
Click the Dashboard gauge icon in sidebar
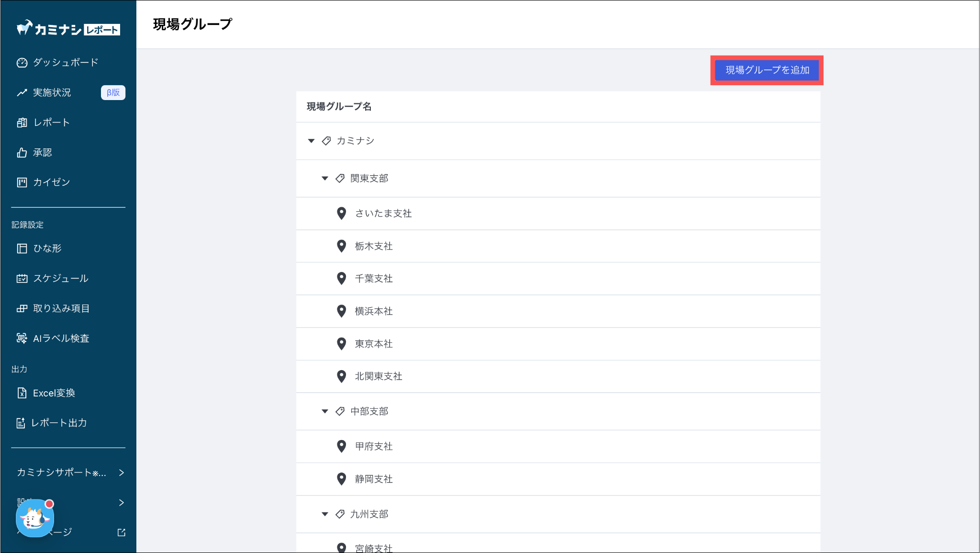22,63
